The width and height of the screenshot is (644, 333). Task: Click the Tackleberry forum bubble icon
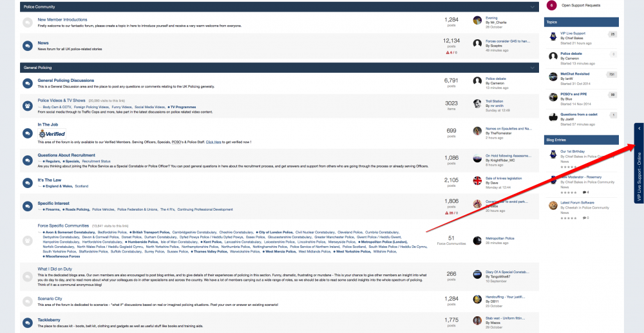(x=28, y=322)
